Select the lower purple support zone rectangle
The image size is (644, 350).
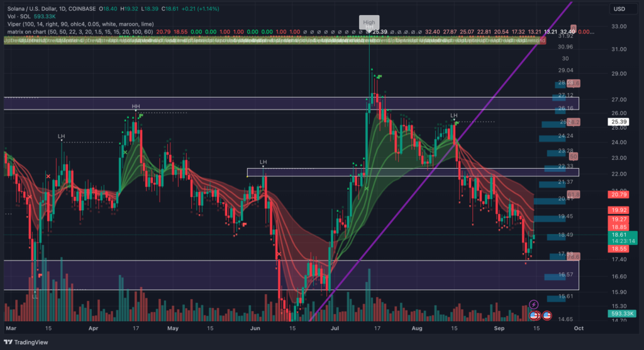tap(291, 274)
